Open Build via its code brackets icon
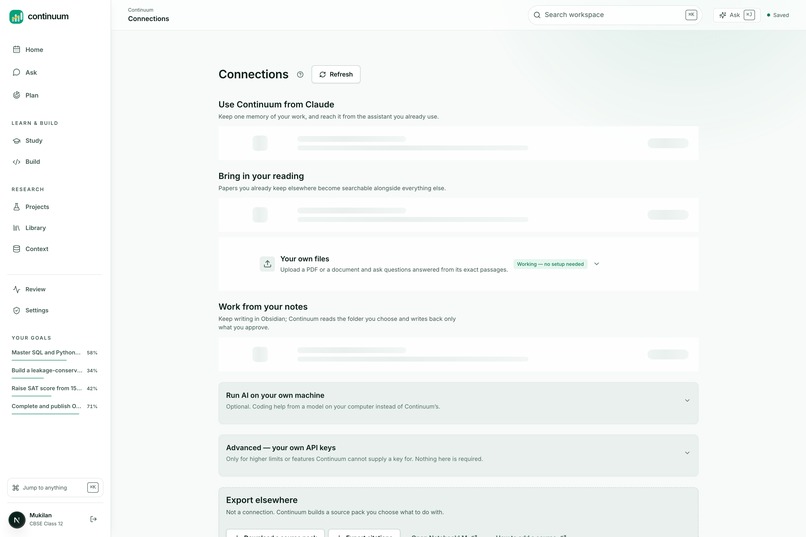The image size is (806, 537). [x=16, y=162]
